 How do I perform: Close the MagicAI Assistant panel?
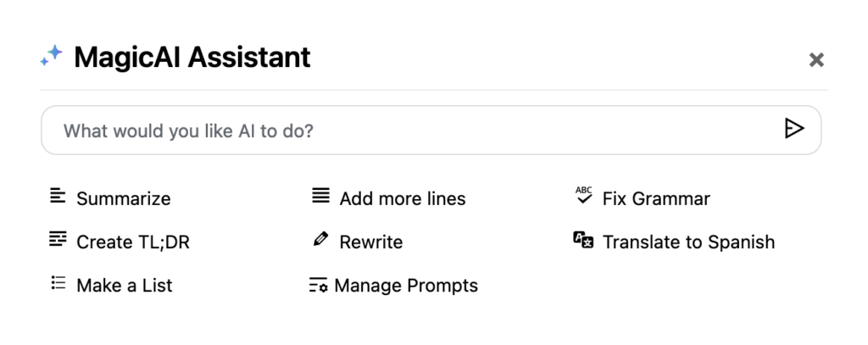[x=816, y=59]
